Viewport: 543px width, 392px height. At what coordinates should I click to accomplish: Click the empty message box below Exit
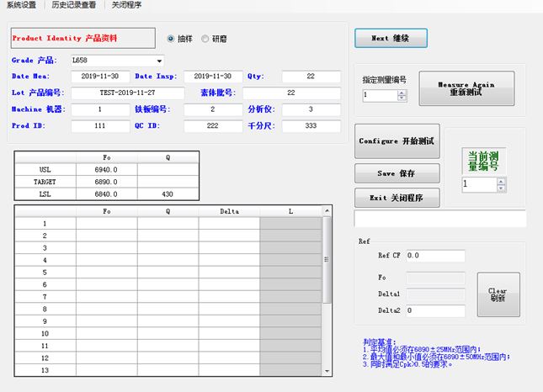pyautogui.click(x=439, y=219)
